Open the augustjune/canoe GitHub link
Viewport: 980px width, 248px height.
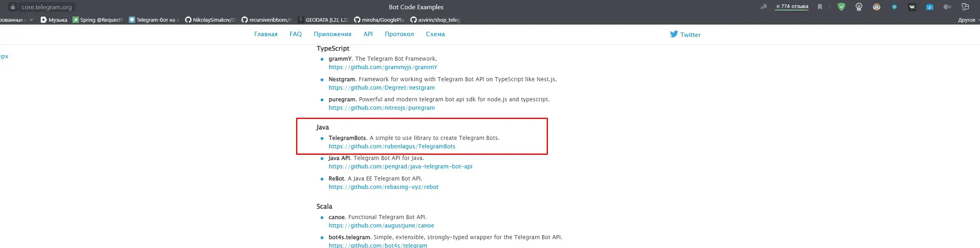coord(381,225)
